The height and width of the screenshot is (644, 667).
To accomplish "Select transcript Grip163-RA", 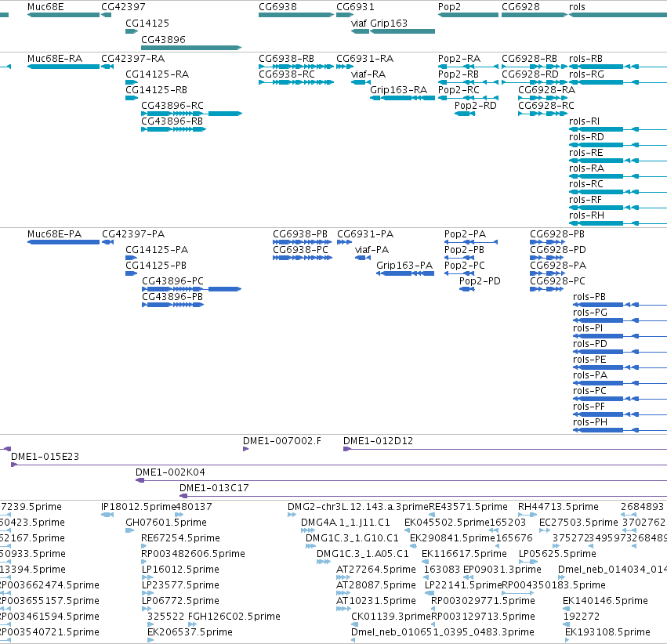I will [x=399, y=89].
